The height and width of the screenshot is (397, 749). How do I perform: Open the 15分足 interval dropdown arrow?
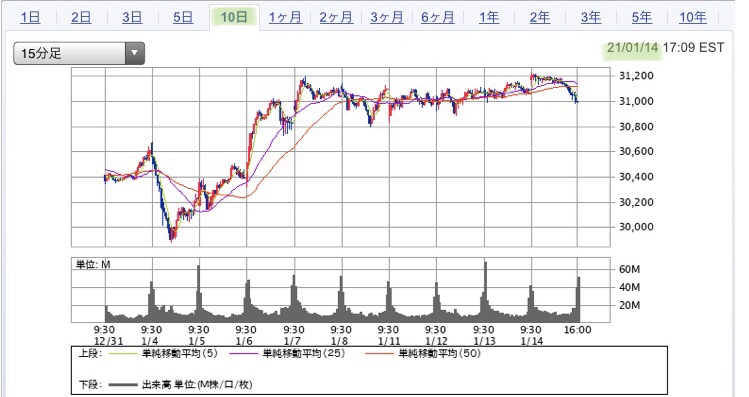[135, 53]
